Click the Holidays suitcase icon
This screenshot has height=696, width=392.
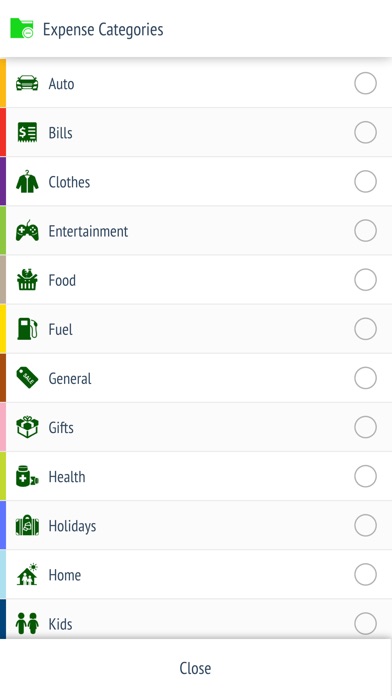[x=27, y=526]
